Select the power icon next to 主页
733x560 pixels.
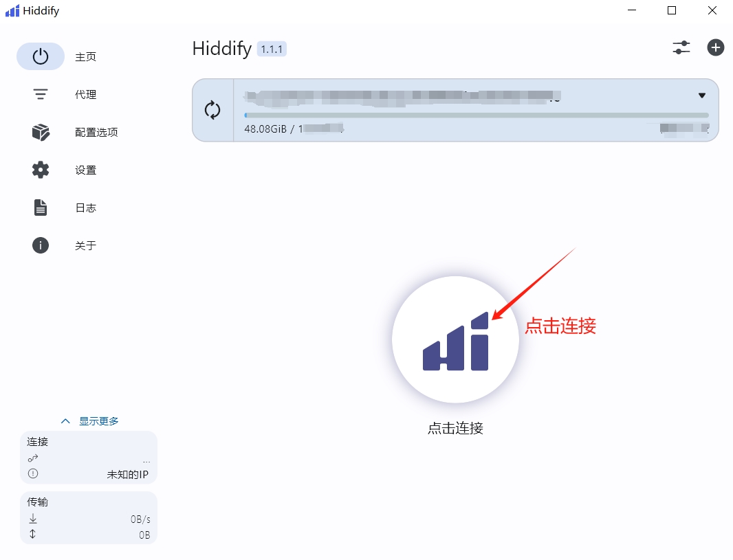40,56
